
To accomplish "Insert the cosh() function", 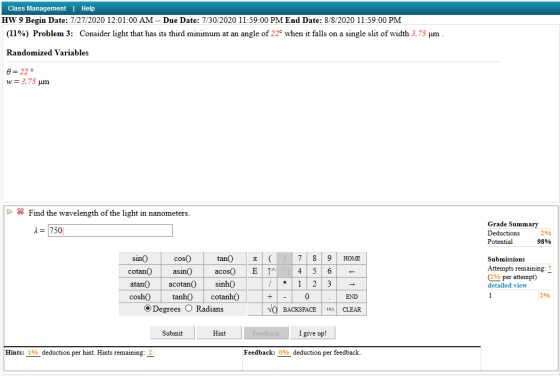I will point(140,296).
